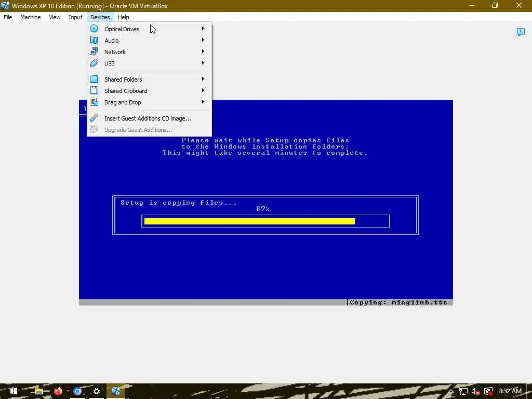Expand the Network submenu arrow
Image resolution: width=532 pixels, height=399 pixels.
point(203,51)
